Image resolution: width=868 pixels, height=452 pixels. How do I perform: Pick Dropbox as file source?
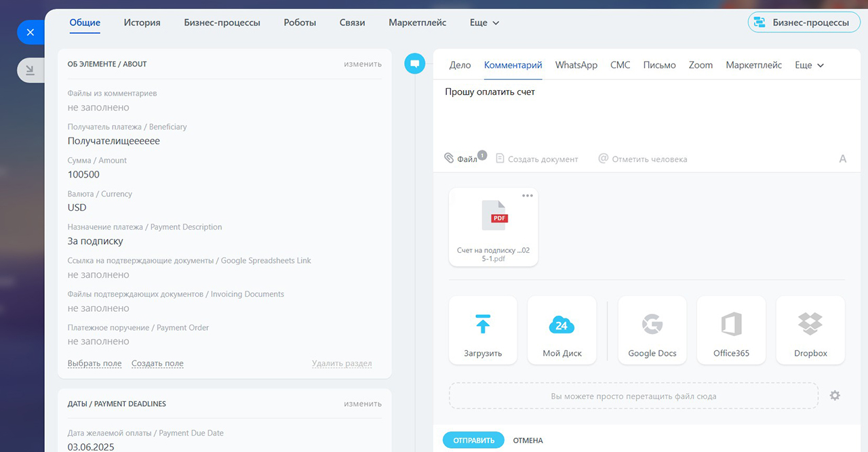point(810,331)
